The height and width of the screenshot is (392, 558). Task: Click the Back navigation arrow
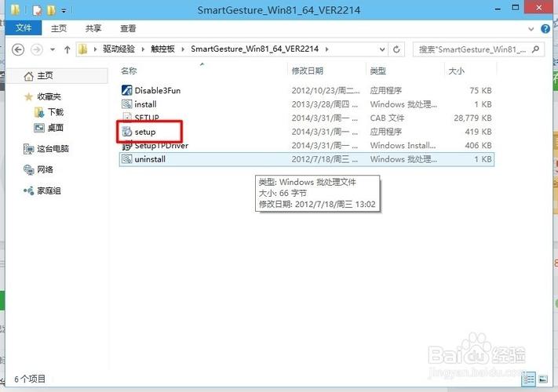point(18,49)
